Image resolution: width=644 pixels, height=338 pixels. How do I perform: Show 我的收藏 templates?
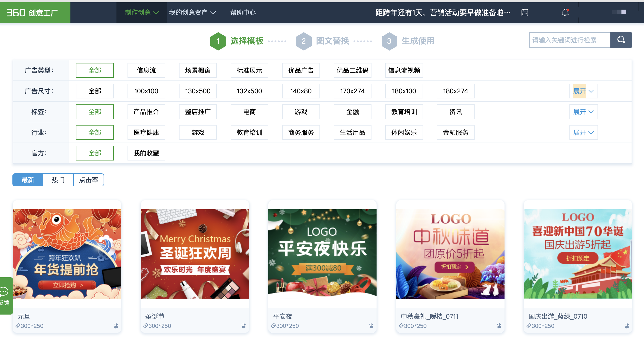(x=146, y=153)
